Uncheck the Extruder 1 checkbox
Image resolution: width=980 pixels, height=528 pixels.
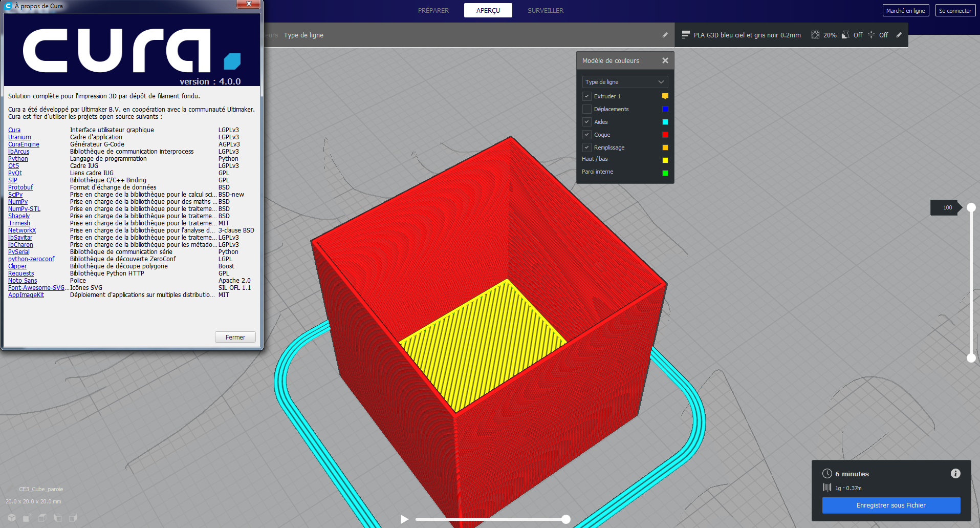(x=587, y=96)
